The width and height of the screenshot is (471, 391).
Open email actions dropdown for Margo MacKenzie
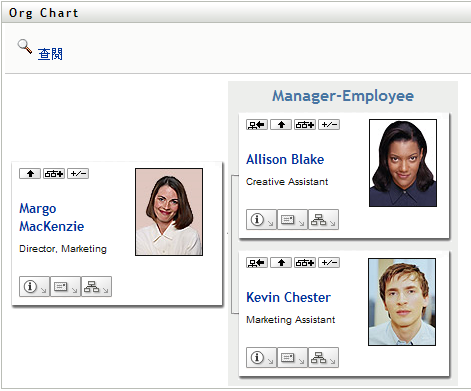[65, 286]
